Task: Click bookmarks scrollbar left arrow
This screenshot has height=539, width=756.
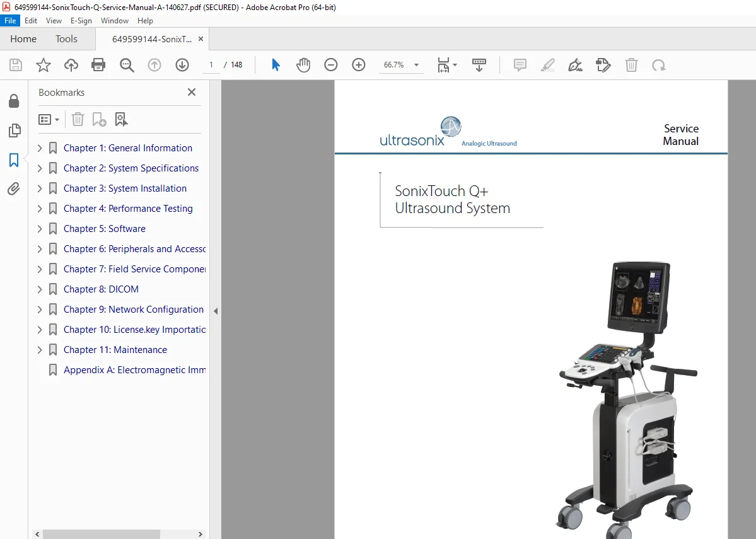Action: click(x=37, y=534)
